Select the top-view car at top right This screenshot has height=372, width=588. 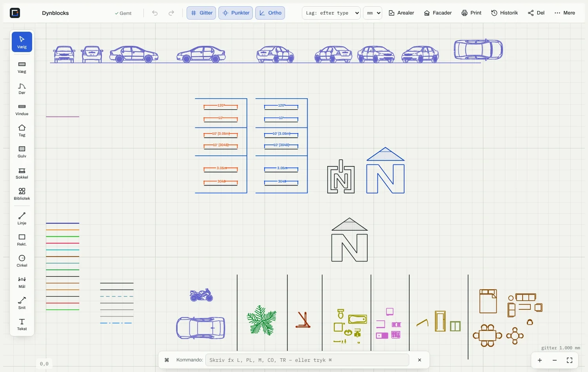pos(478,49)
